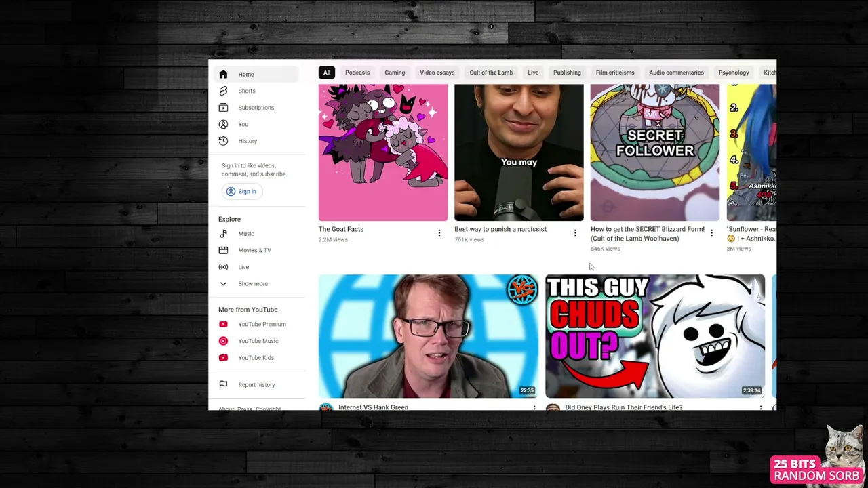Open the Movies & TV clapperboard icon
The image size is (868, 488).
click(x=223, y=250)
